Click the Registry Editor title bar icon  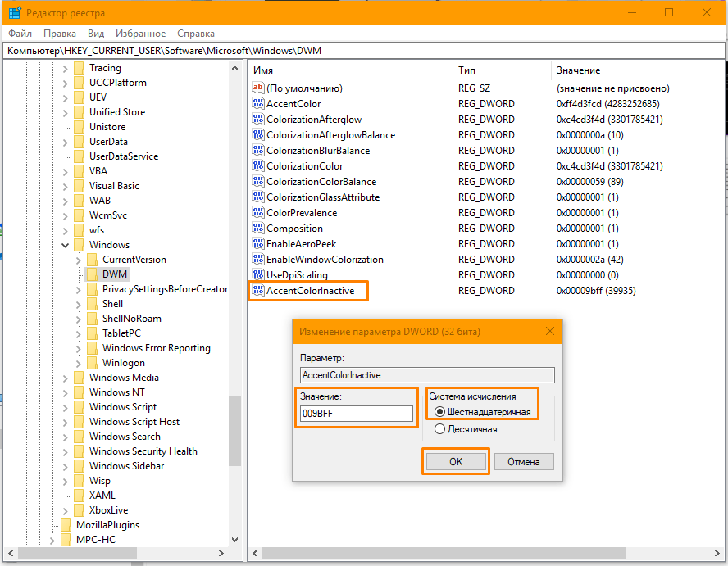click(13, 13)
